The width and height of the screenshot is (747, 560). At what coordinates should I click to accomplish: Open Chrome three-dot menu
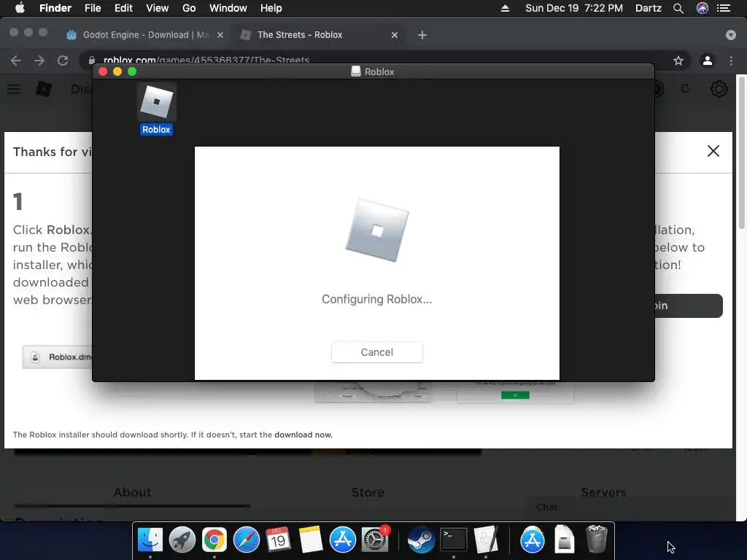point(731,61)
